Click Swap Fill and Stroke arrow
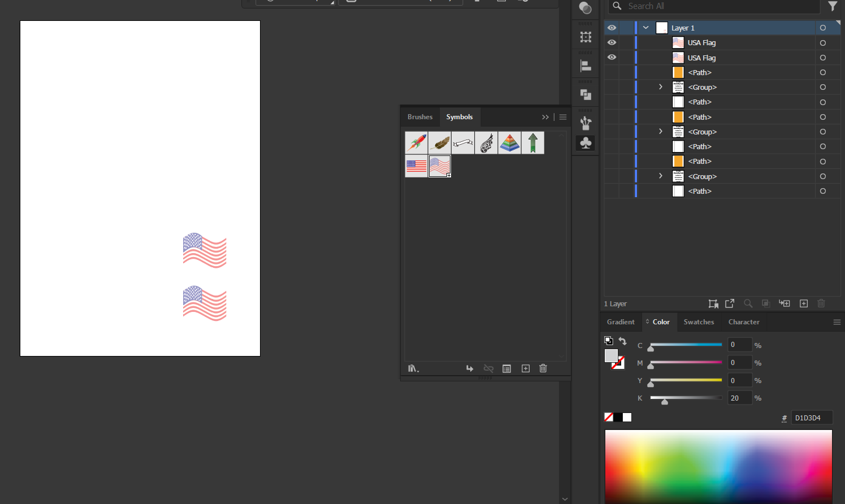845x504 pixels. click(623, 341)
